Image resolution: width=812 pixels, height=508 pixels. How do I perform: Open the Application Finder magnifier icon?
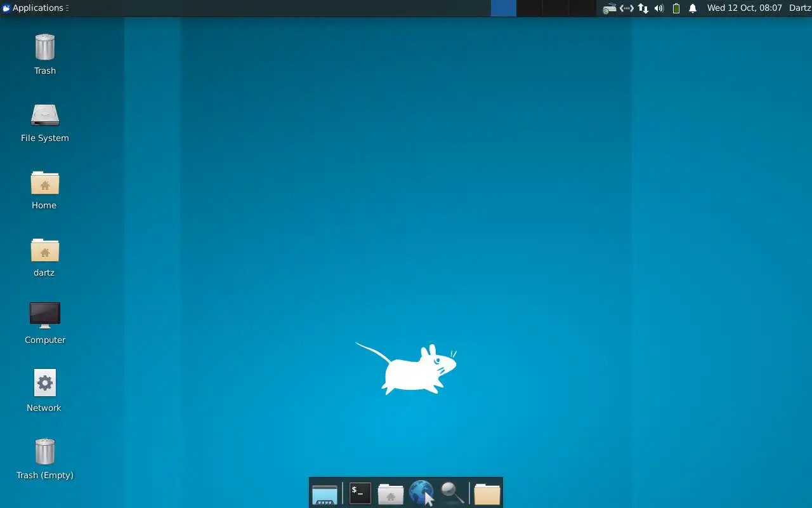click(452, 493)
